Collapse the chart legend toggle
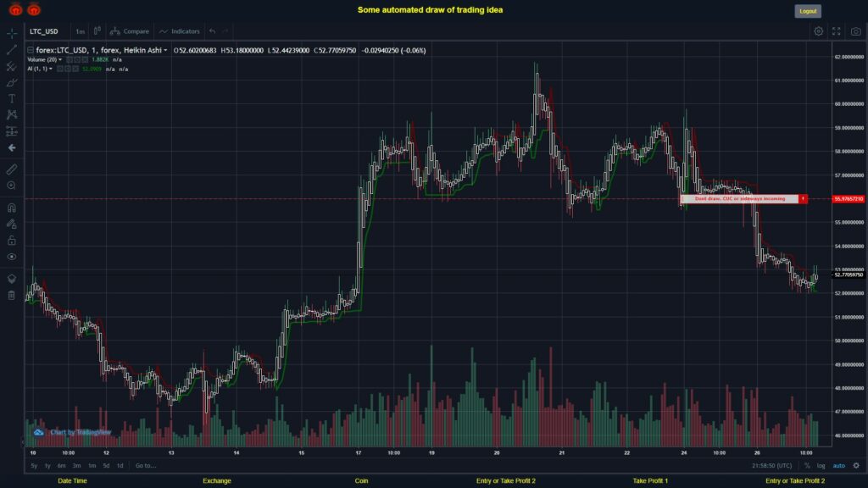 click(x=31, y=50)
